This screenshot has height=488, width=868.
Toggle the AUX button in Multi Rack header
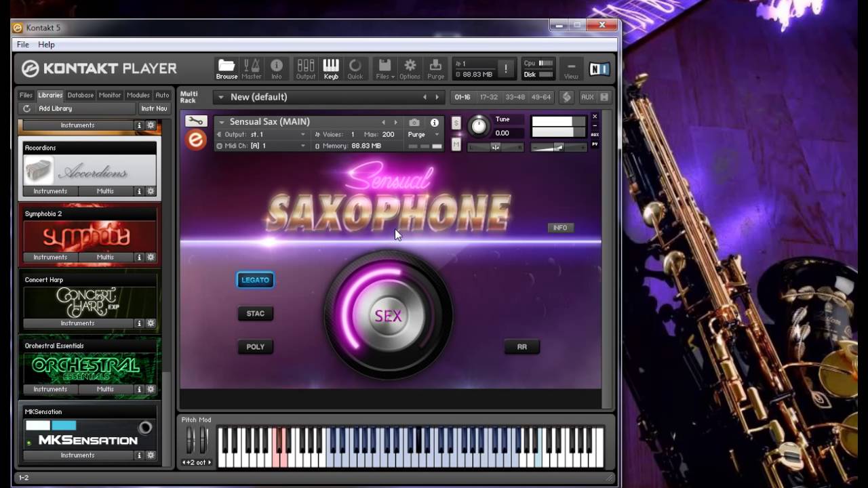[587, 97]
